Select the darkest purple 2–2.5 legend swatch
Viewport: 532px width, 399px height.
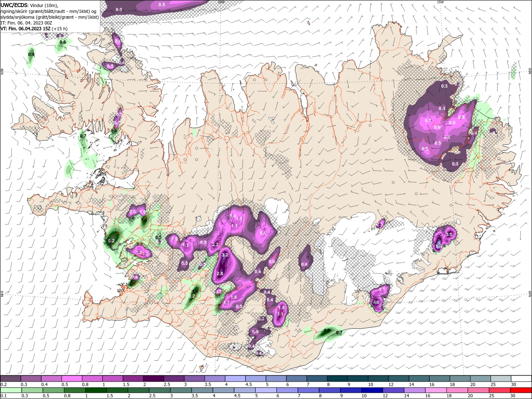[153, 379]
